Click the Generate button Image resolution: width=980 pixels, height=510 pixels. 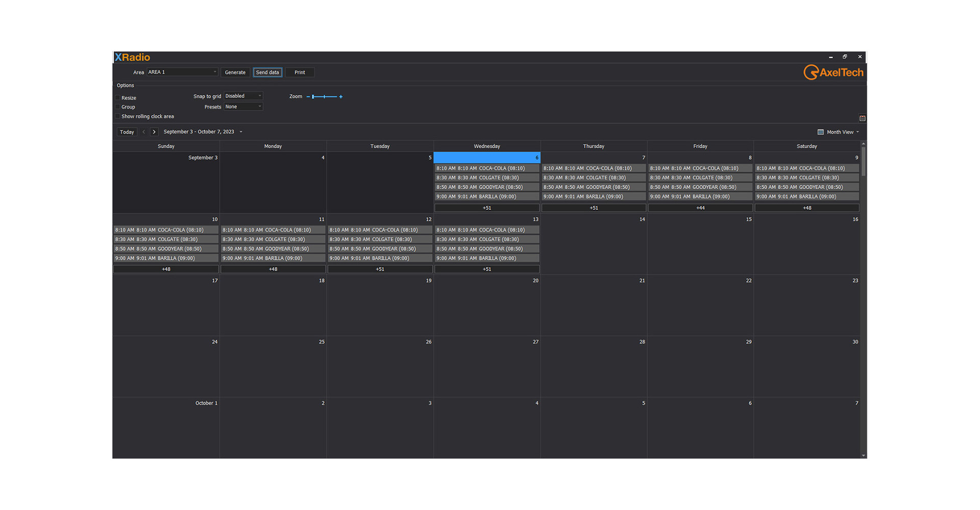(x=235, y=72)
